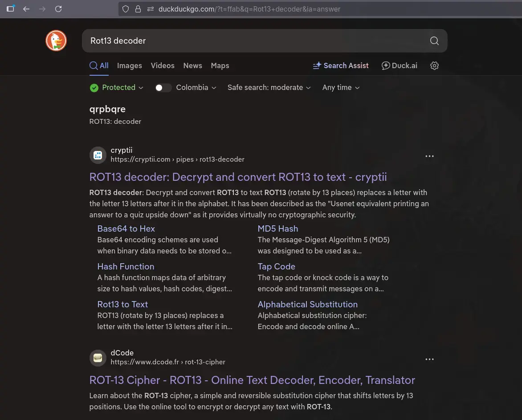Toggle the Colombia region switch

pos(163,88)
